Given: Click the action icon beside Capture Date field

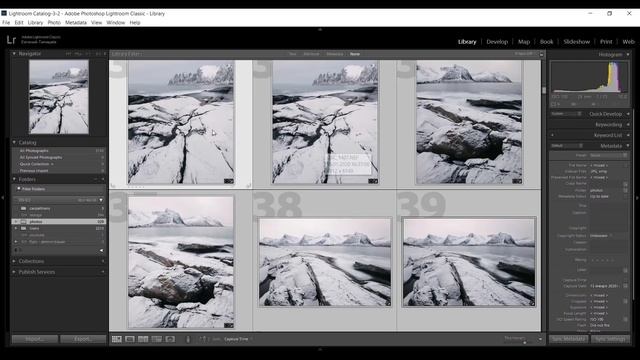Looking at the screenshot, I should click(x=625, y=286).
